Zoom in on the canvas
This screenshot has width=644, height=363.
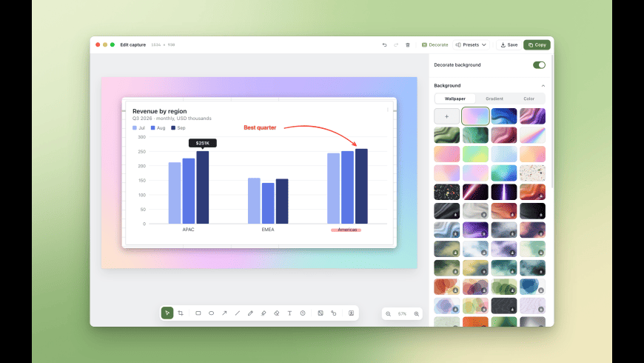(x=417, y=314)
